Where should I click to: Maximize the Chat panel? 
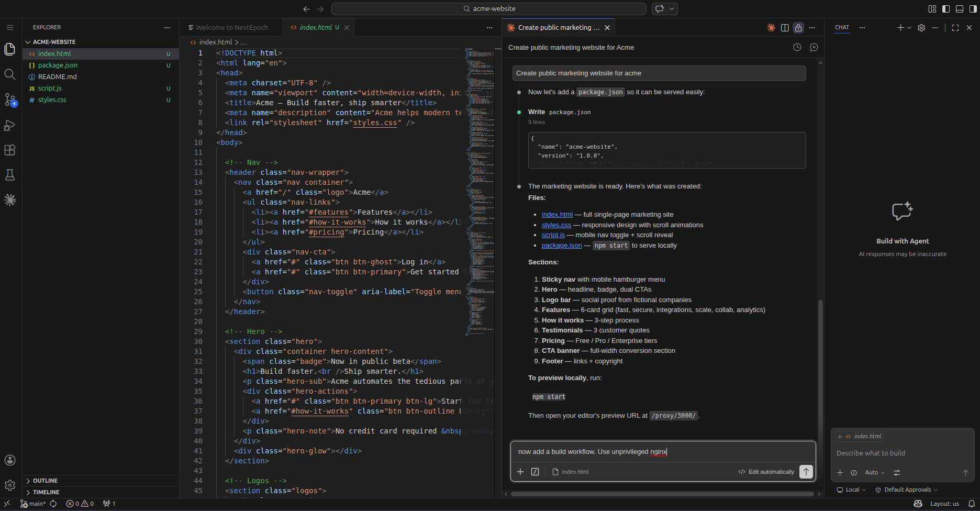[955, 28]
